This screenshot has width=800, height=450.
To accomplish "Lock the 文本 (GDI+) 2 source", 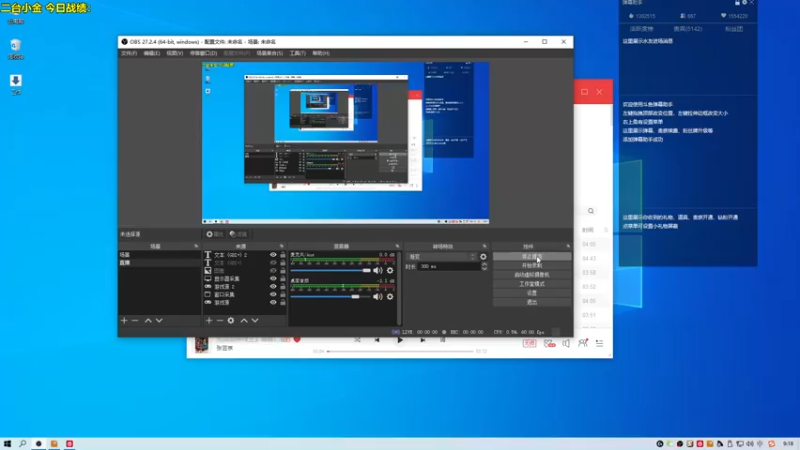I will [x=283, y=255].
